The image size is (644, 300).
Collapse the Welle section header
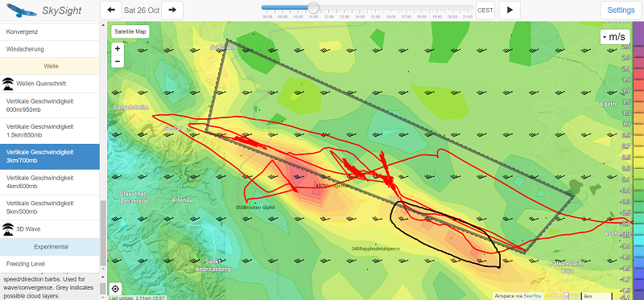pos(50,66)
